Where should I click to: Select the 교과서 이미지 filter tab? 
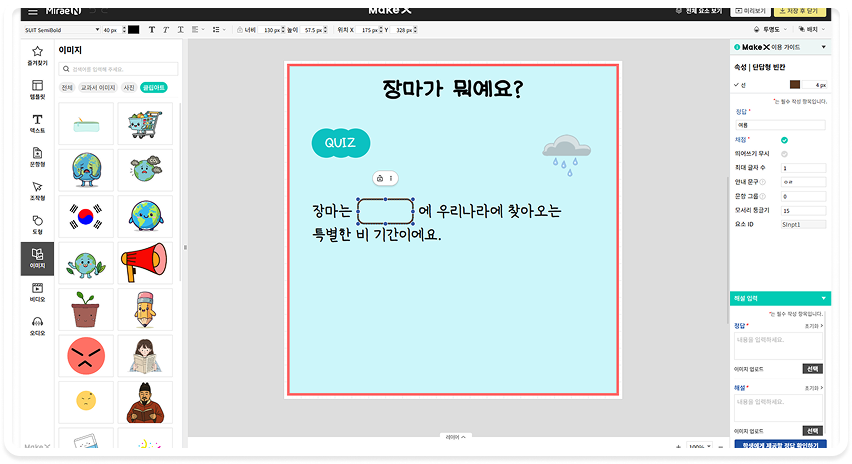pyautogui.click(x=97, y=88)
